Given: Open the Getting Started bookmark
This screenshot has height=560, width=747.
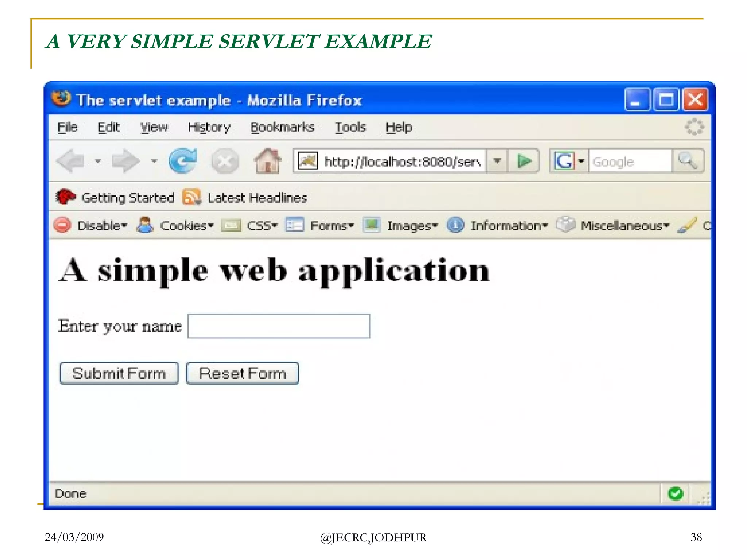Looking at the screenshot, I should coord(127,198).
